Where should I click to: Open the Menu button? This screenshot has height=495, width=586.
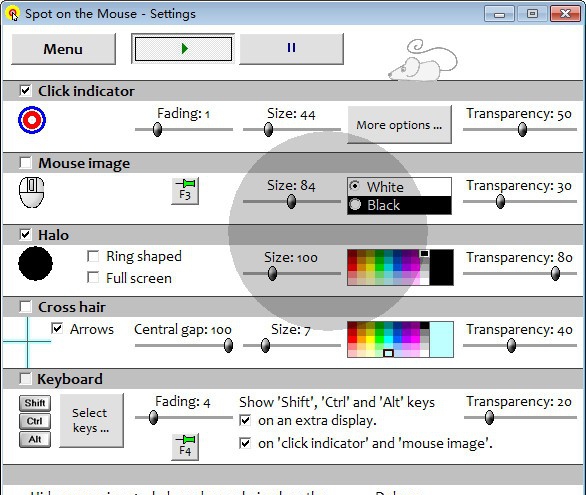[63, 49]
